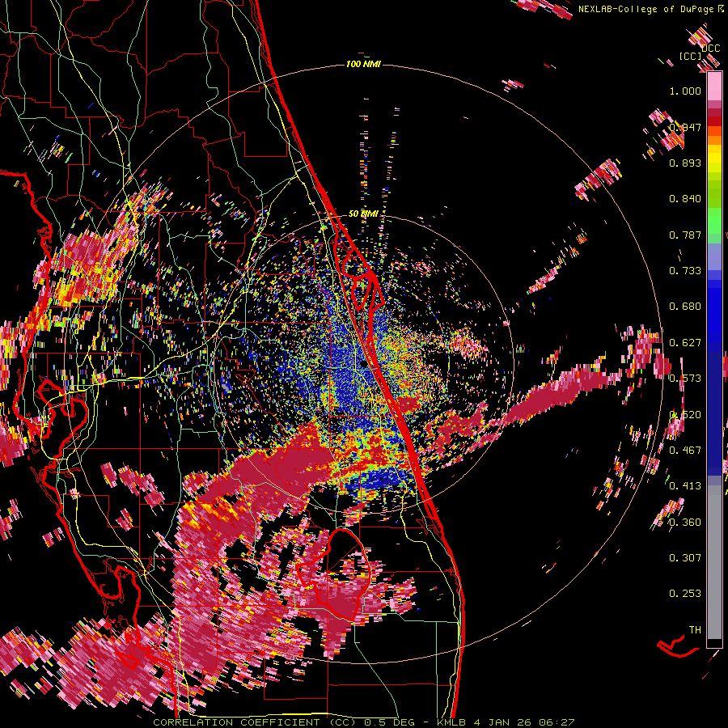Image resolution: width=728 pixels, height=728 pixels.
Task: Click the TH label beside the scale
Action: click(x=695, y=629)
